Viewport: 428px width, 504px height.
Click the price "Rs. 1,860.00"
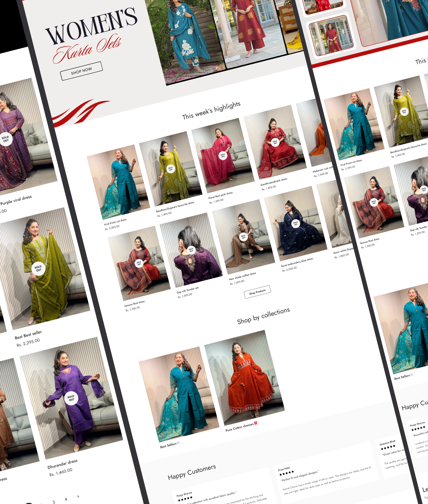[342, 256]
